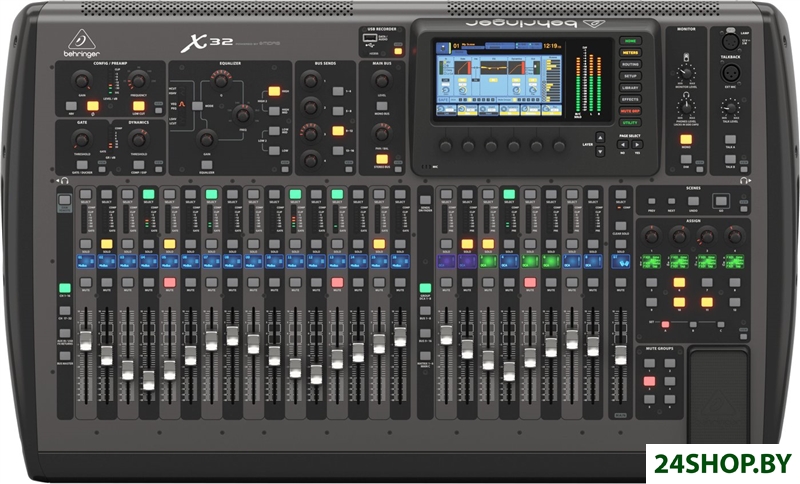Activate the SENDS ON FADER button

pos(425,200)
